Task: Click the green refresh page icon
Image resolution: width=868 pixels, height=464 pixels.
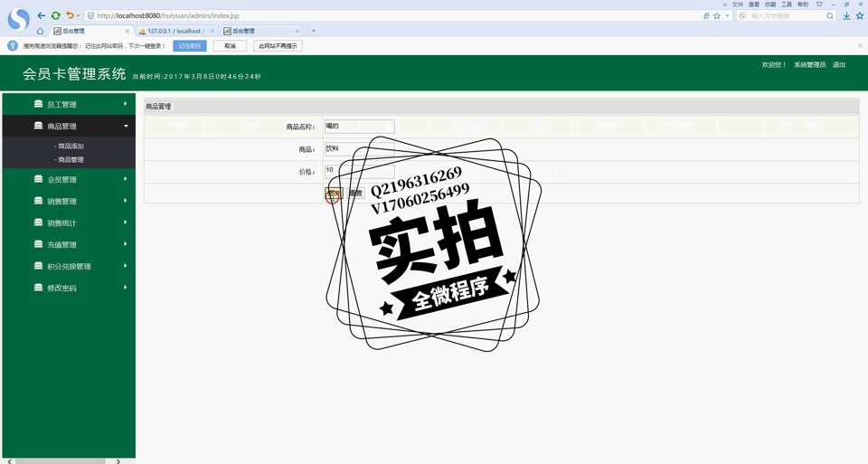Action: [55, 15]
